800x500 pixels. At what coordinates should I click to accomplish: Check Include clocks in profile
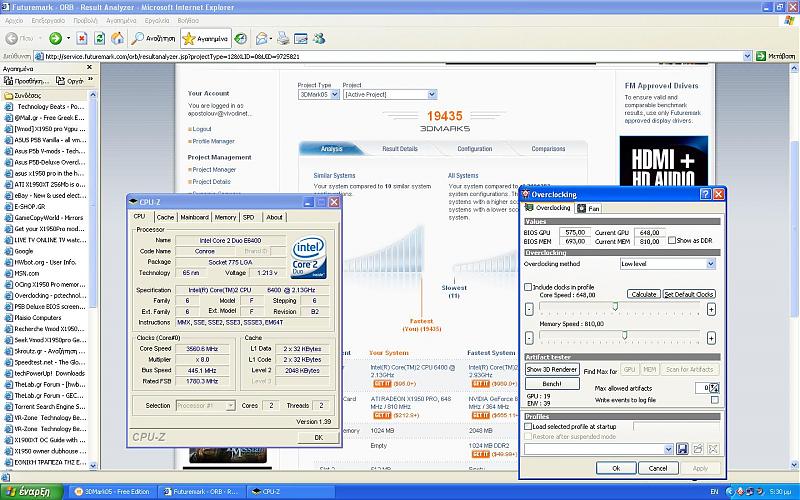click(x=528, y=287)
